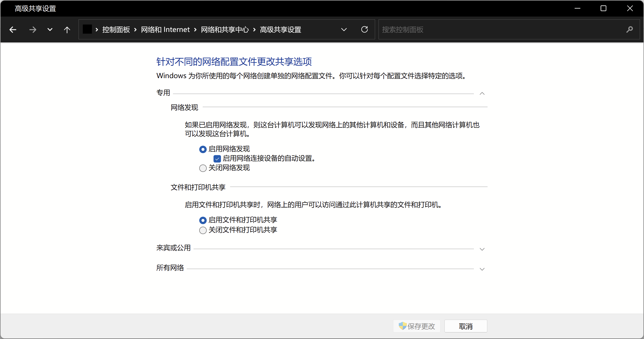This screenshot has height=339, width=644.
Task: Uncheck 启用网络连接设备的自动设置 checkbox
Action: (x=217, y=159)
